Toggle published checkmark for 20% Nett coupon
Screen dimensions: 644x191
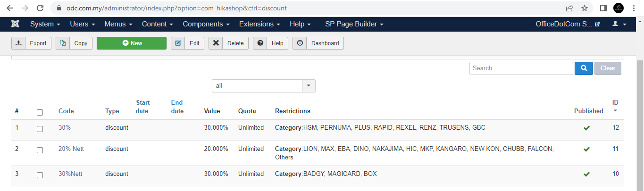coord(586,149)
